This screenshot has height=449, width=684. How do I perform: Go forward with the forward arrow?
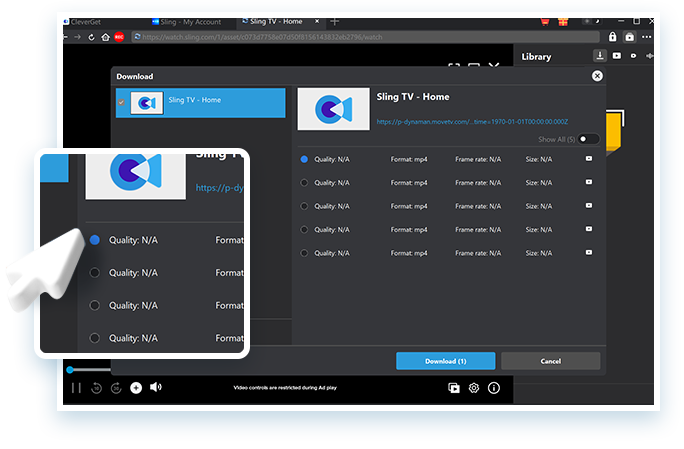tap(78, 37)
